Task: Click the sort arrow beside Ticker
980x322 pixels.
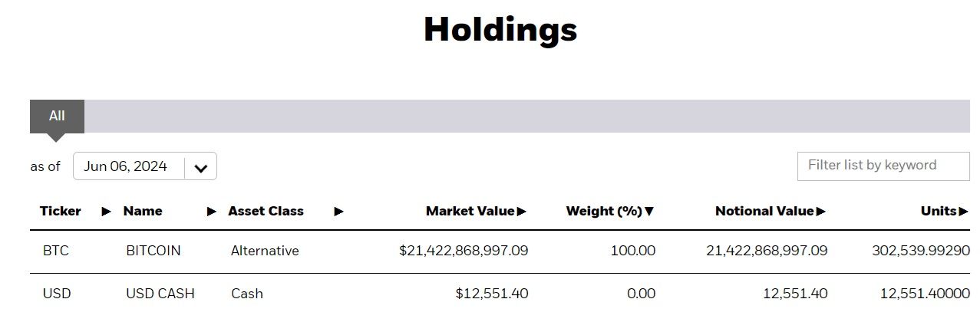Action: (x=106, y=212)
